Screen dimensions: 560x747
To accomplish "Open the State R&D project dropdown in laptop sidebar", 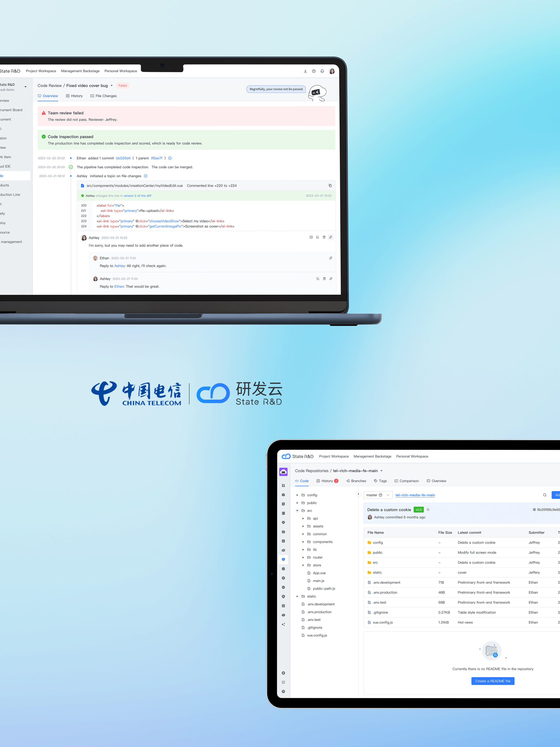I will tap(25, 87).
